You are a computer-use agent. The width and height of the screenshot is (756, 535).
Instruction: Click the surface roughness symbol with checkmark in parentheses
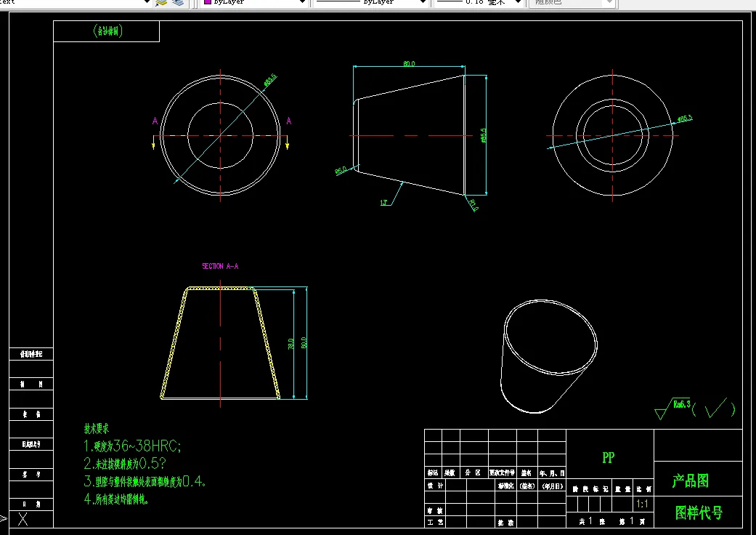(695, 409)
